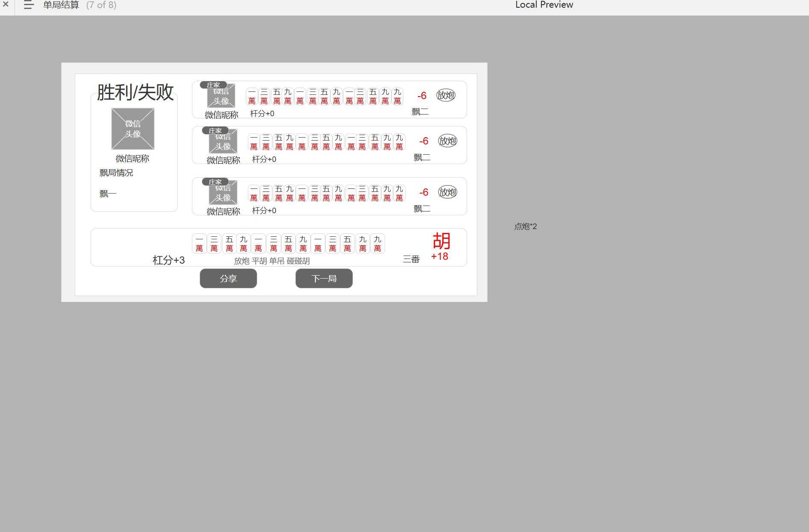Screen dimensions: 809x532
Task: Click the 杠分+3 label
Action: (x=169, y=260)
